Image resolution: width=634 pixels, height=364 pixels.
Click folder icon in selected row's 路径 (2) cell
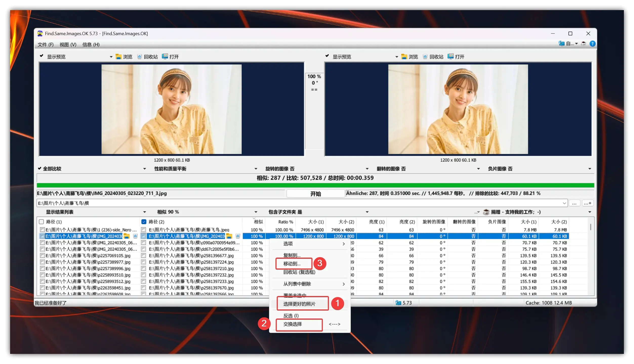(229, 236)
